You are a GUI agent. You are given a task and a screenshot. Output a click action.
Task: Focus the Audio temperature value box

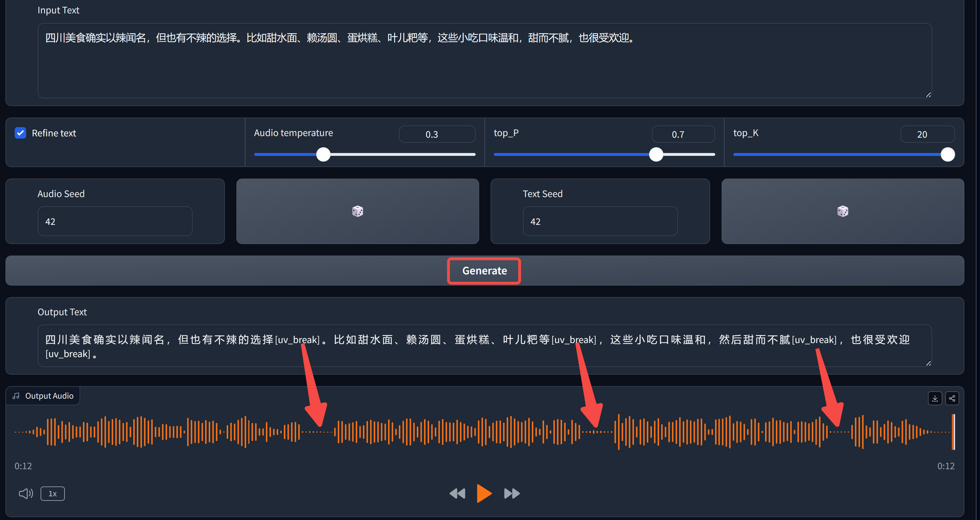tap(437, 134)
